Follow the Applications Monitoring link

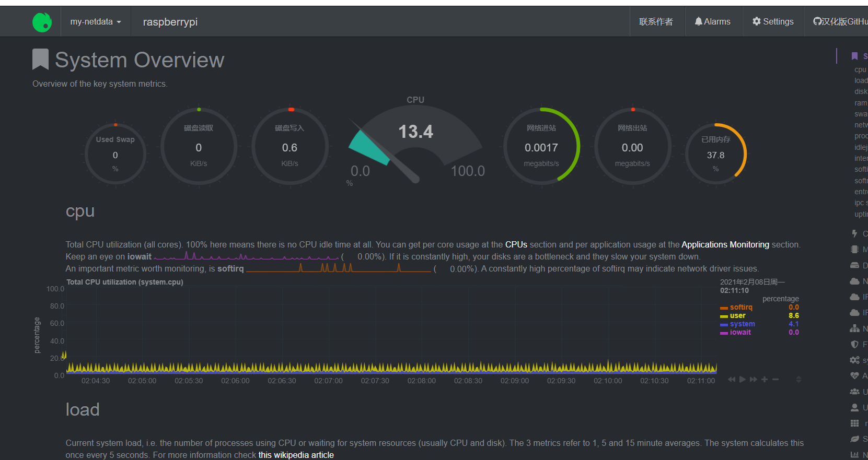coord(725,244)
